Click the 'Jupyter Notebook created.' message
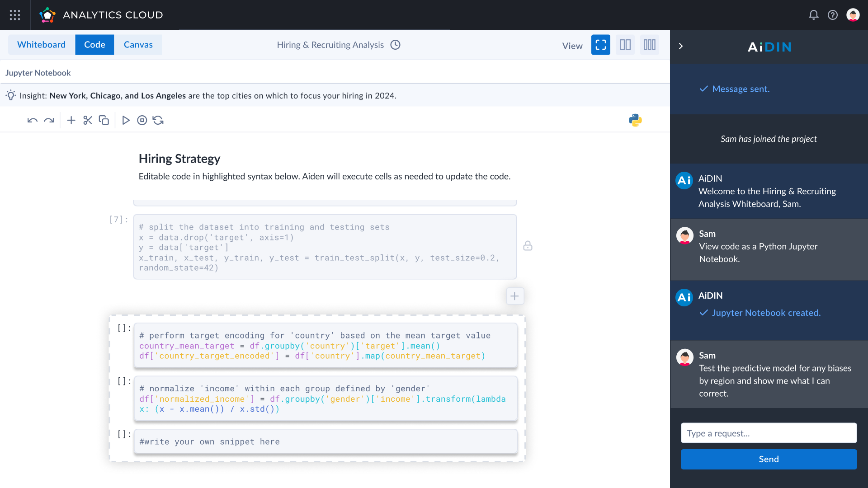 coord(766,313)
